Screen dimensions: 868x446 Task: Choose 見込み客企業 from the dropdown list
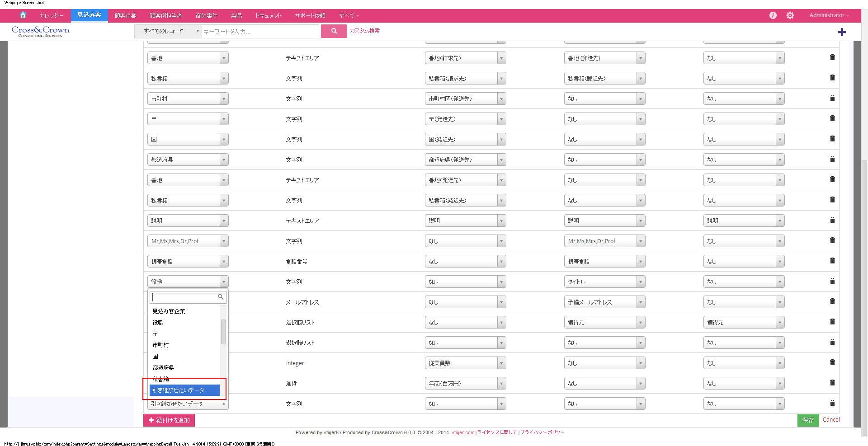coord(169,311)
